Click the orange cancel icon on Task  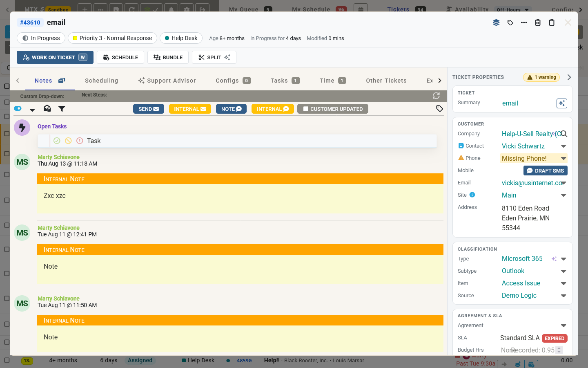pyautogui.click(x=68, y=141)
